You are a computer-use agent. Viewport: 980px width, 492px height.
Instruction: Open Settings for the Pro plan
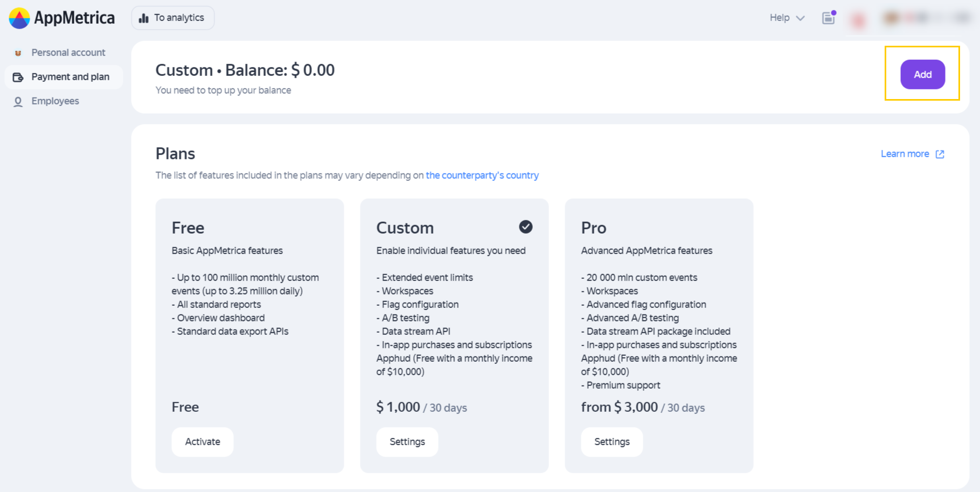pyautogui.click(x=612, y=442)
